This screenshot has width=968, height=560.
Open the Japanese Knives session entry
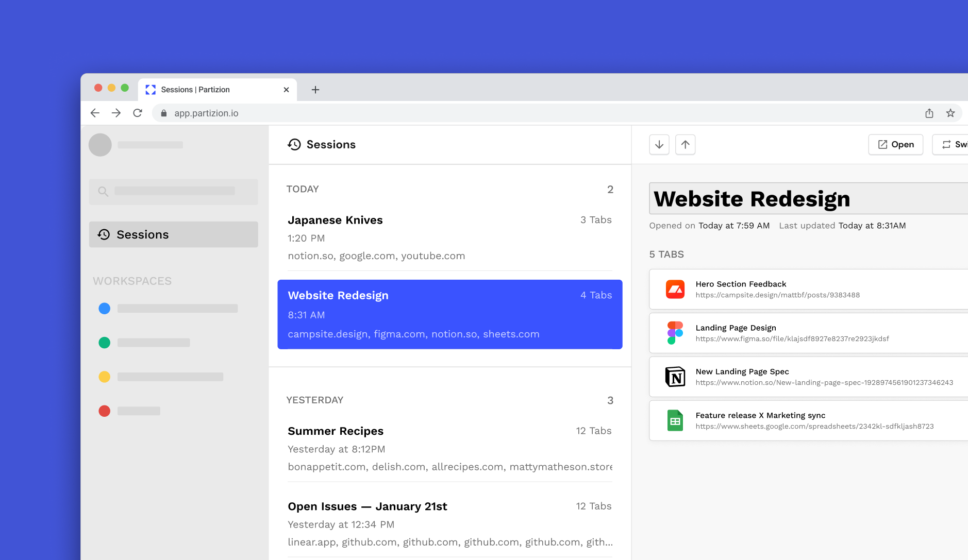(448, 237)
